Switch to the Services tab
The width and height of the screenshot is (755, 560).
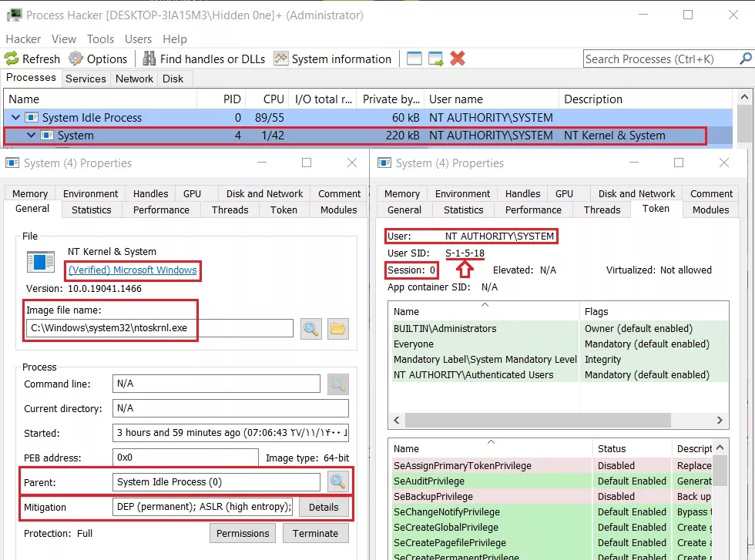(86, 79)
